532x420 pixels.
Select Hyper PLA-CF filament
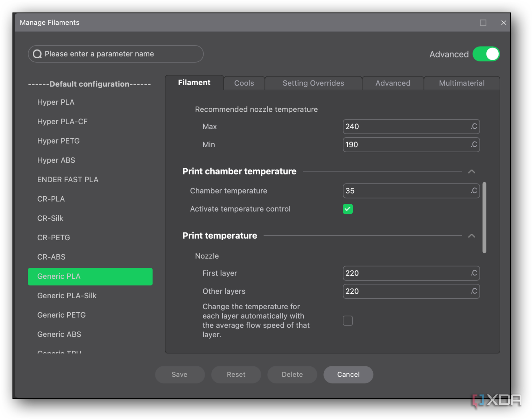pos(90,122)
